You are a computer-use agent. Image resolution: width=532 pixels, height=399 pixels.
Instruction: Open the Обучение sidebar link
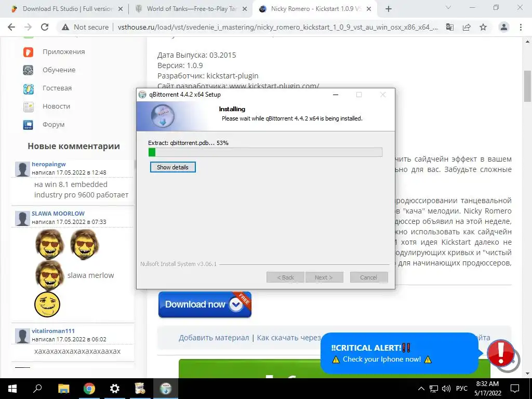pyautogui.click(x=59, y=70)
